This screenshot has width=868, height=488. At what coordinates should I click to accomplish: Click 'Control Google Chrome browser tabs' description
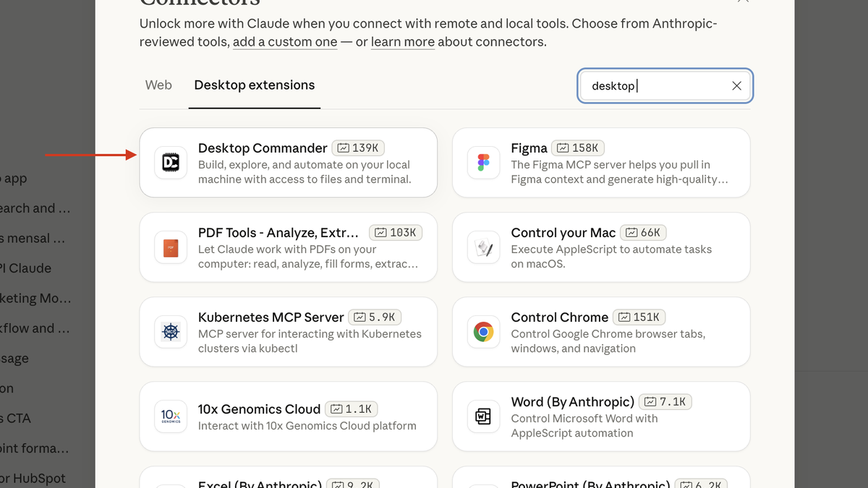pyautogui.click(x=608, y=341)
